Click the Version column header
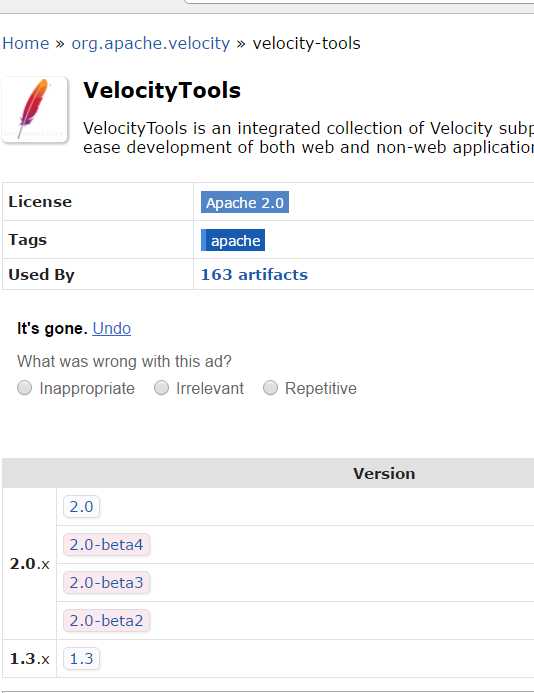534x693 pixels. click(x=384, y=473)
